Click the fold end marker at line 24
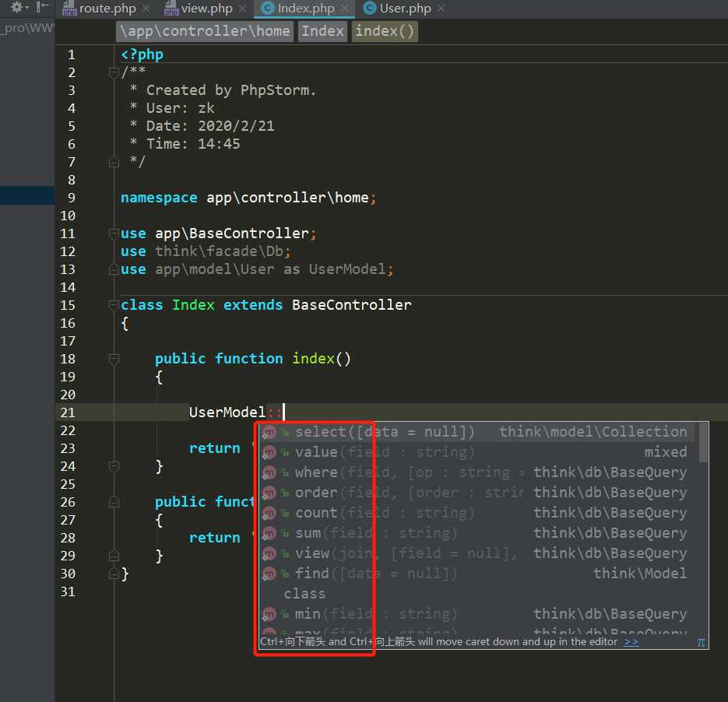This screenshot has width=728, height=702. pyautogui.click(x=114, y=466)
